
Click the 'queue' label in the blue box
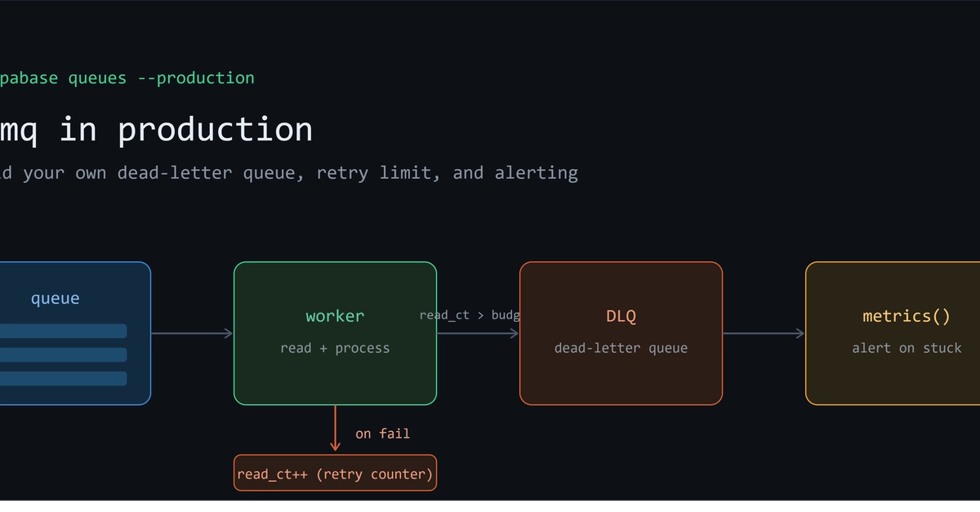pyautogui.click(x=56, y=299)
